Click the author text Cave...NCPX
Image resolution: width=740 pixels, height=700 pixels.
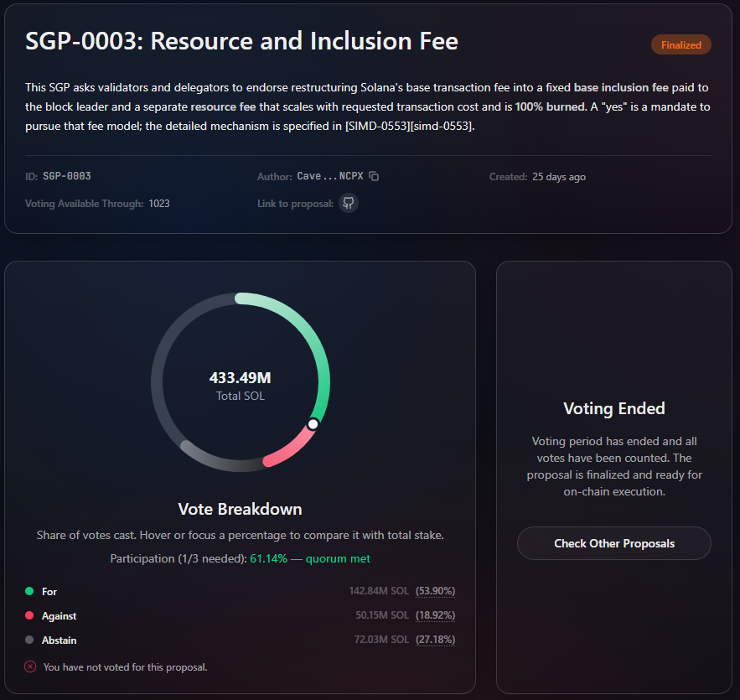click(330, 176)
